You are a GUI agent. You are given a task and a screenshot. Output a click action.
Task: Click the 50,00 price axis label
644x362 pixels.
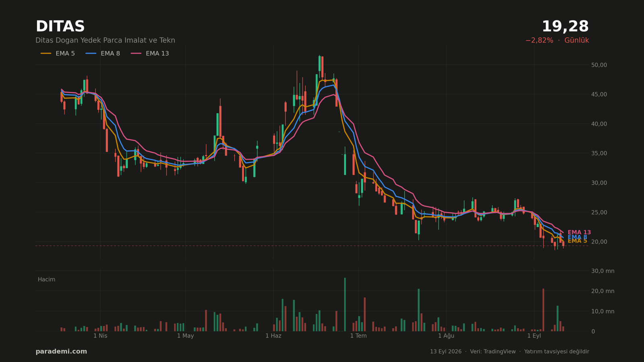tap(599, 65)
